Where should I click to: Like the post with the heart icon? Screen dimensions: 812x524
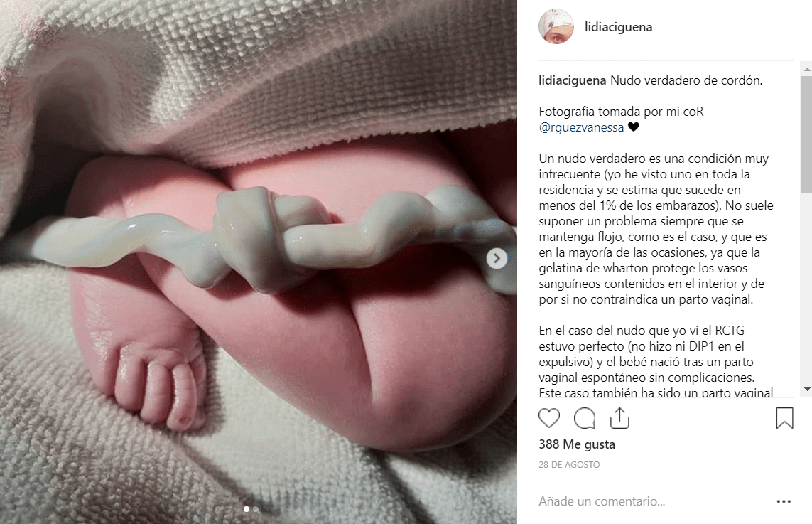pyautogui.click(x=549, y=418)
